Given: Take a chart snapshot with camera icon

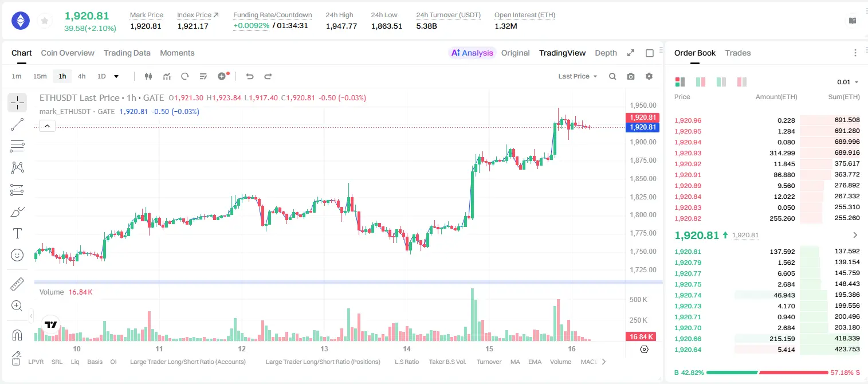Looking at the screenshot, I should tap(631, 76).
